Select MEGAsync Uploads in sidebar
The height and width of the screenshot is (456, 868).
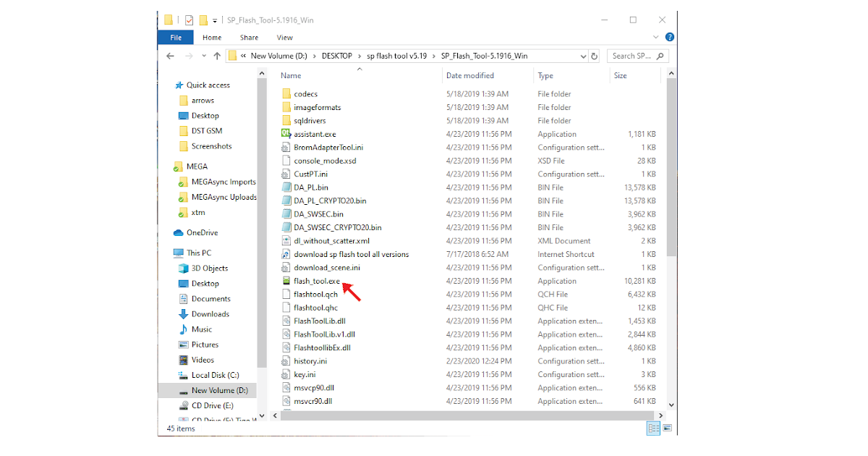(x=224, y=198)
